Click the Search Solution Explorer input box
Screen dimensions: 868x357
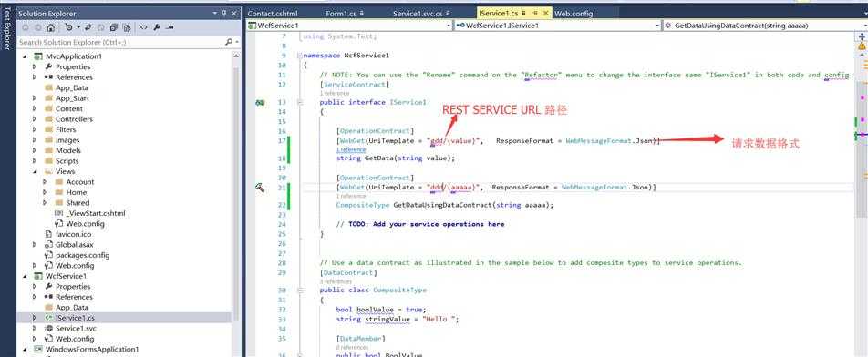120,42
